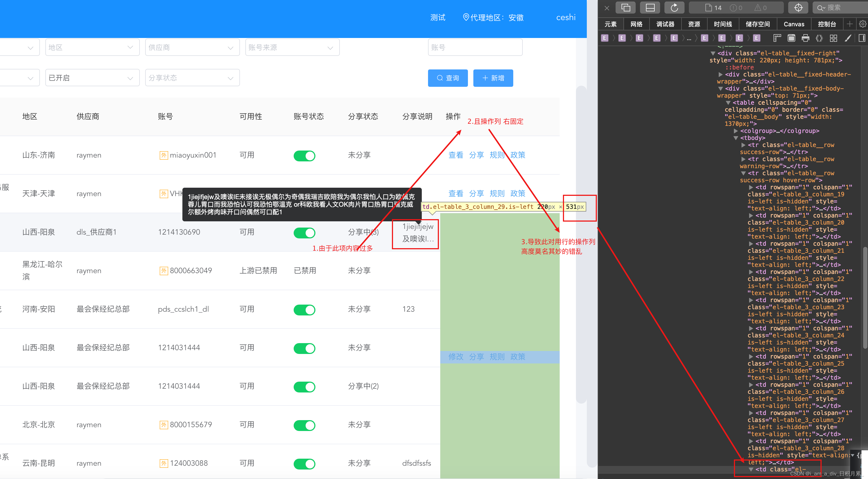Click the paint brush icon in inspector

tap(848, 38)
